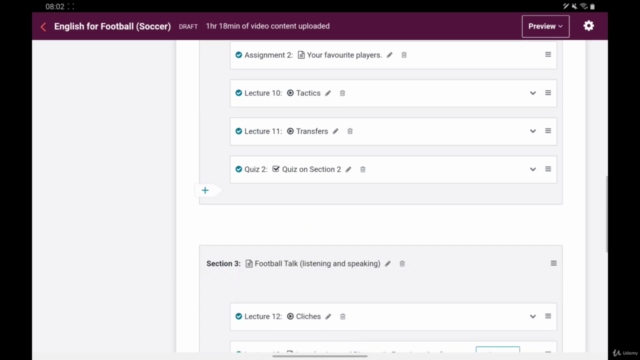This screenshot has height=360, width=640.
Task: Edit Lecture 12 Cliches title
Action: [x=328, y=316]
